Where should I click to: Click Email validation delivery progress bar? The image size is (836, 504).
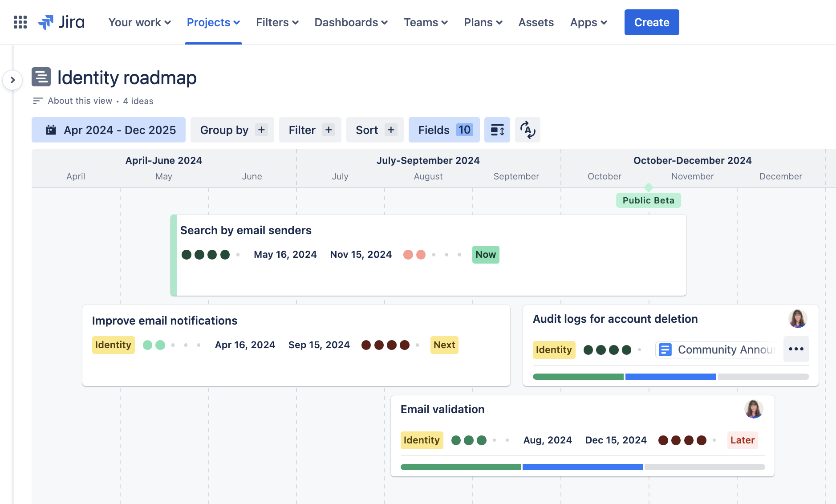click(x=583, y=467)
